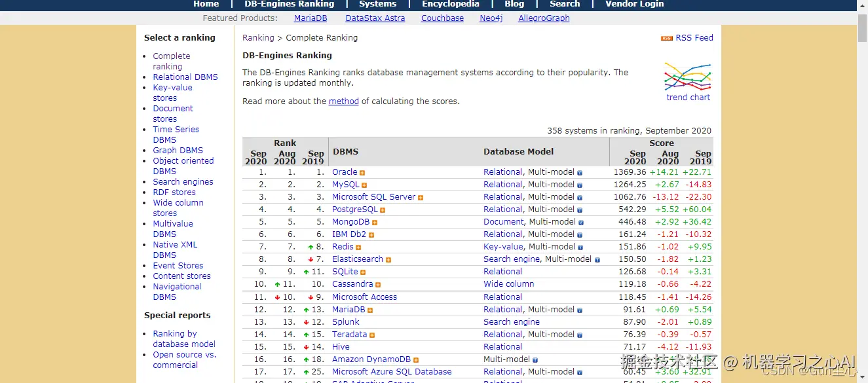Click the RSS Feed text link
The image size is (868, 383).
[694, 38]
